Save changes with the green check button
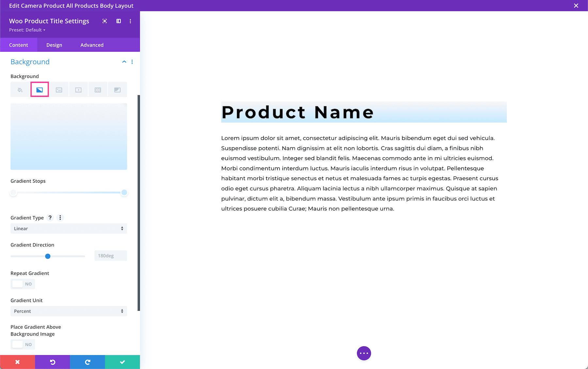 point(122,362)
